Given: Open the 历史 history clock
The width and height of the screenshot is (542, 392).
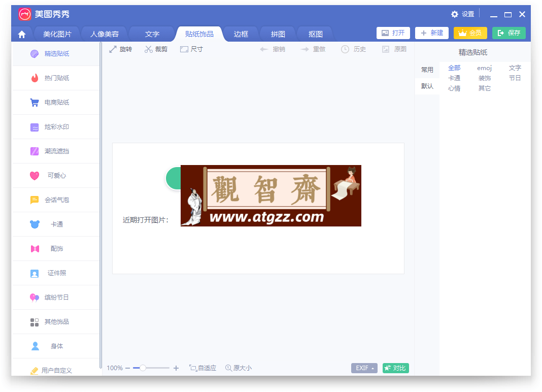Looking at the screenshot, I should point(353,49).
